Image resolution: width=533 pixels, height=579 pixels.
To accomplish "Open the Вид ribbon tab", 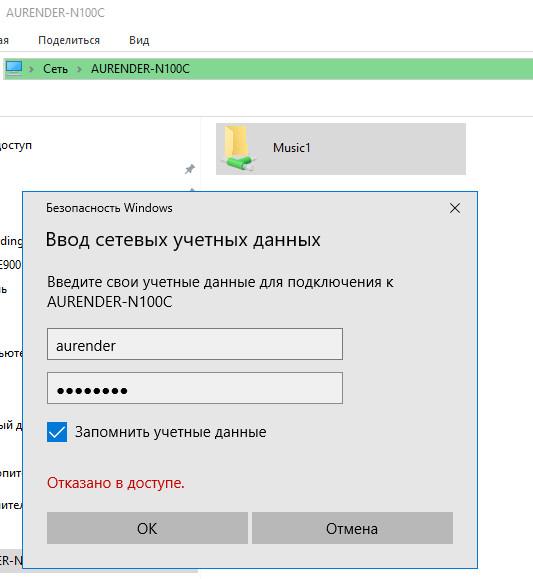I will [139, 40].
